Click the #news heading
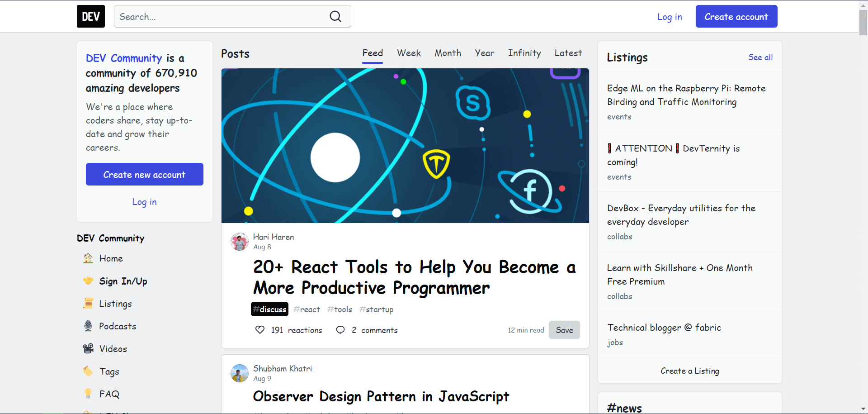 point(624,408)
